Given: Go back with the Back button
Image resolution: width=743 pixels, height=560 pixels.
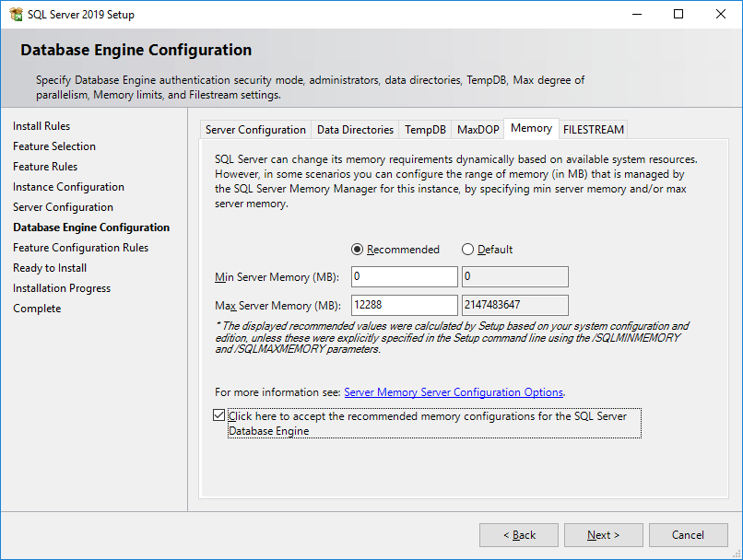Looking at the screenshot, I should (519, 535).
